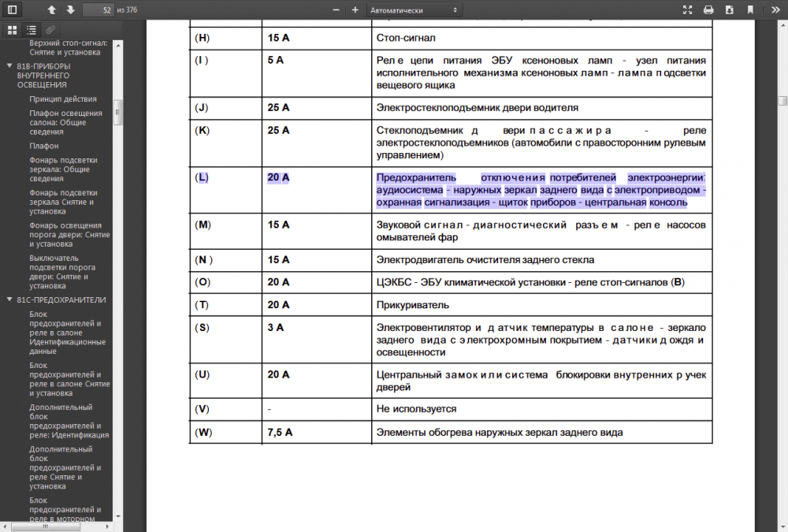The width and height of the screenshot is (788, 532).
Task: Click the cell text Стоп-сигнал
Action: coord(406,38)
